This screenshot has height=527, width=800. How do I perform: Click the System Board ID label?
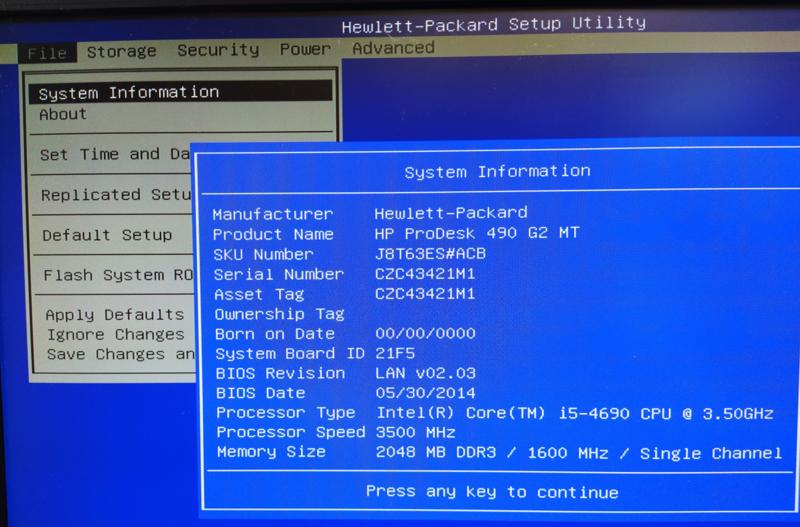coord(290,354)
